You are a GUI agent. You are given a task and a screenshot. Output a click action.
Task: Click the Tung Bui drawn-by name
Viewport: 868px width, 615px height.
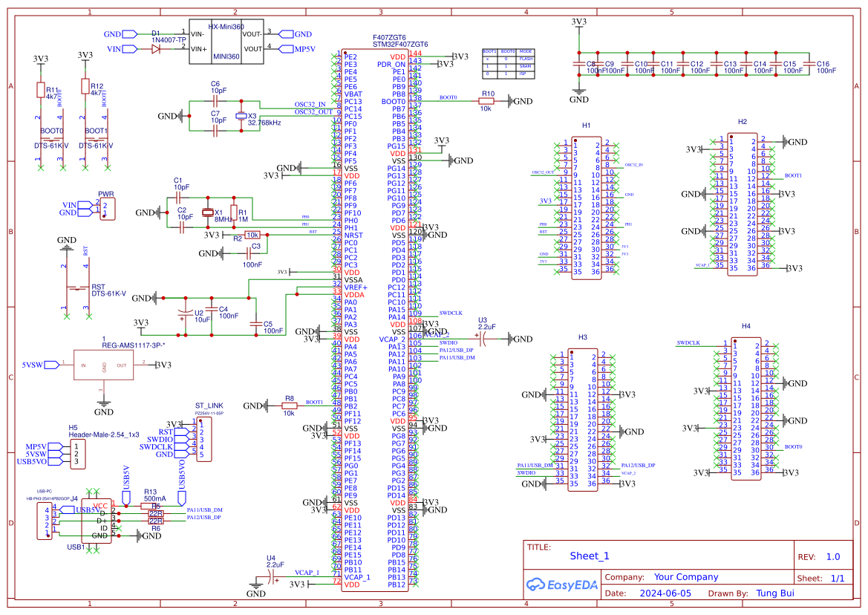[x=774, y=593]
